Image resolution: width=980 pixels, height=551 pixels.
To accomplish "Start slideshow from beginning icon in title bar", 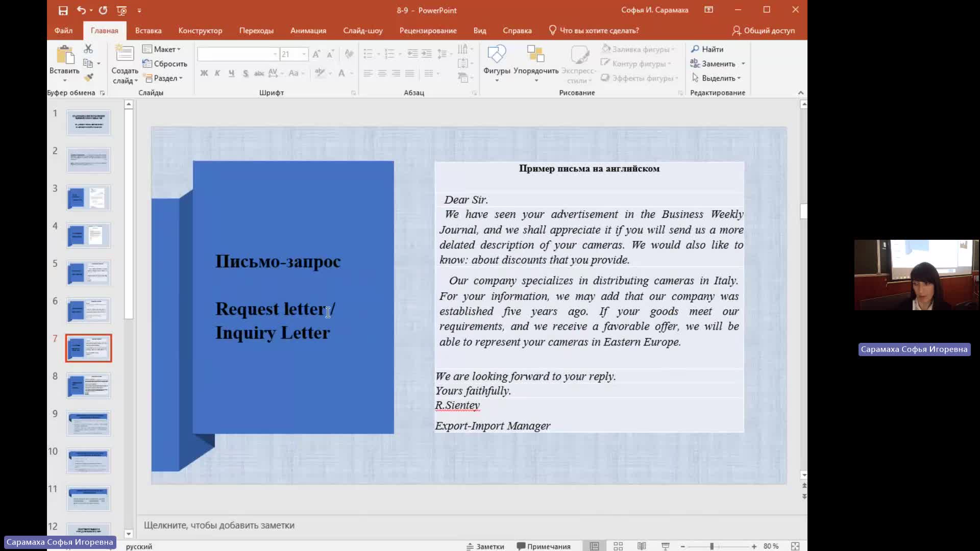I will click(x=121, y=10).
